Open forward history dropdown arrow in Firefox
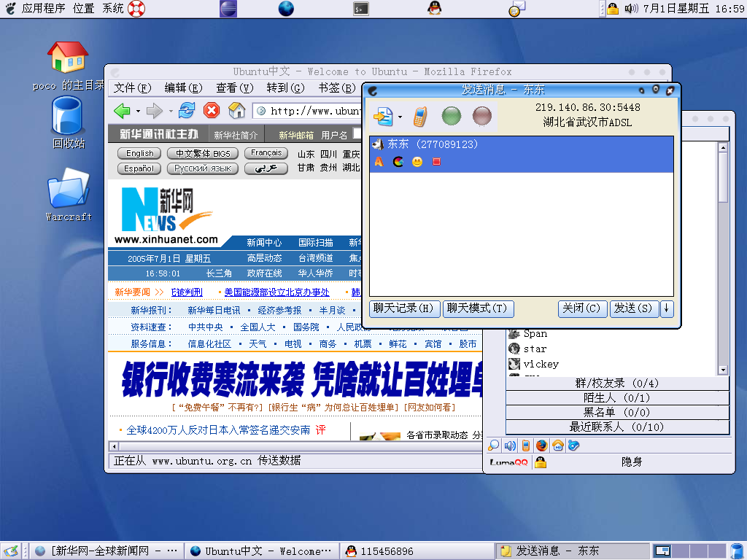 (x=171, y=112)
